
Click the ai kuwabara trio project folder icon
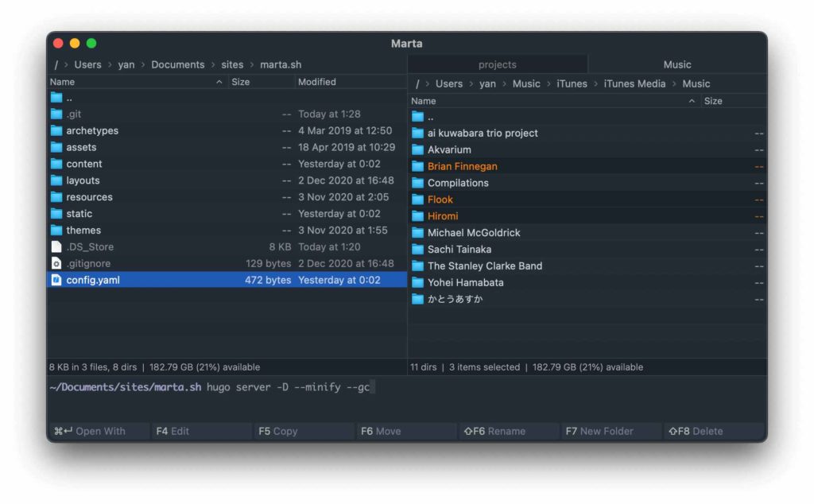click(x=418, y=134)
